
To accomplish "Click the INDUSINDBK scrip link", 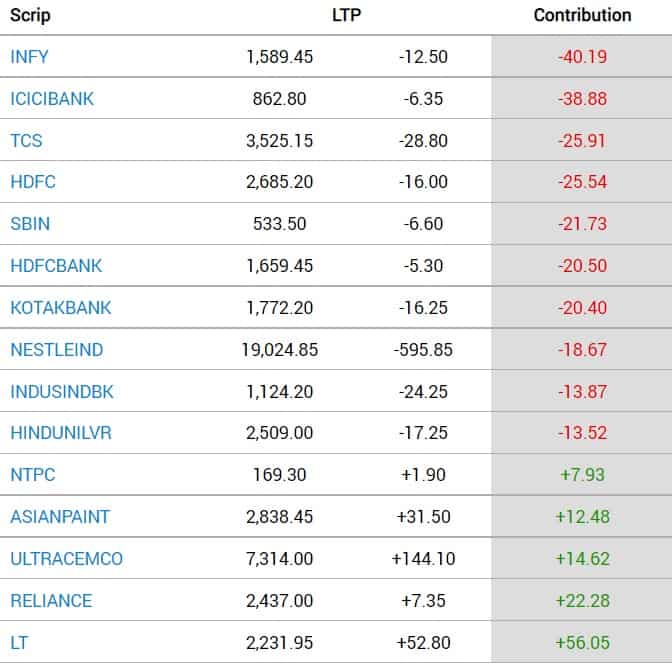I will [62, 392].
